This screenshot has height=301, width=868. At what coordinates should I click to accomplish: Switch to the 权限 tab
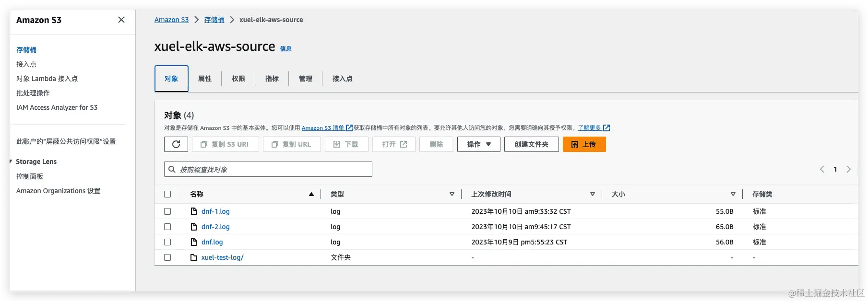pyautogui.click(x=238, y=79)
